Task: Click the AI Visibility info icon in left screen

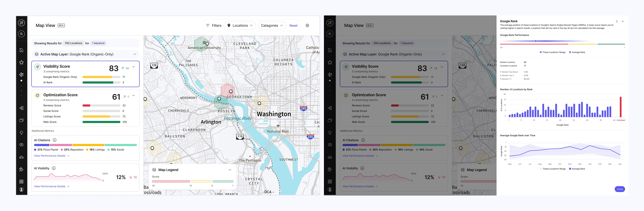Action: click(x=54, y=168)
